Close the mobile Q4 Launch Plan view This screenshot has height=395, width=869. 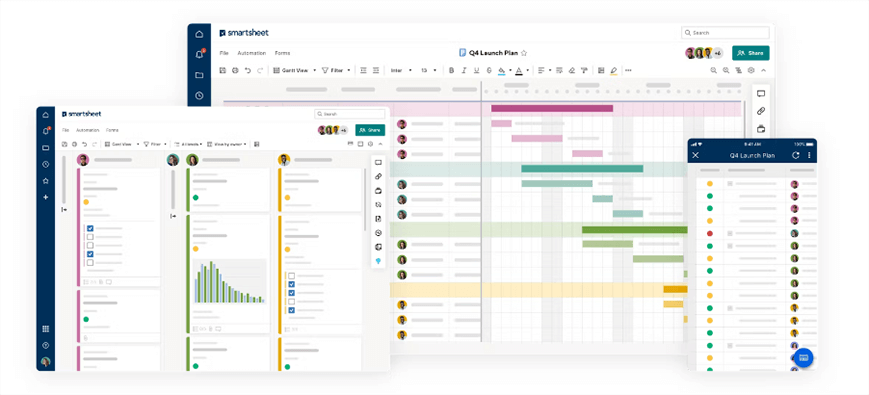(696, 156)
